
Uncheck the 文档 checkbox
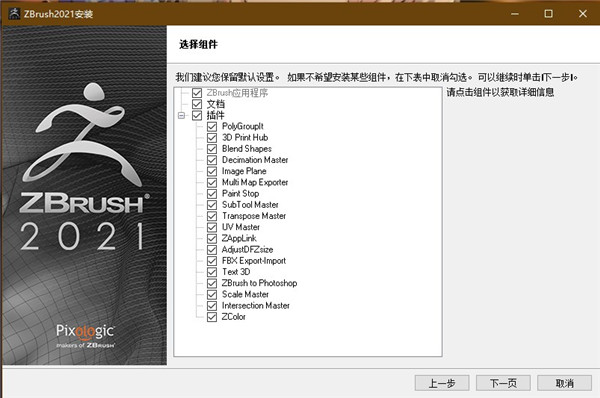197,104
